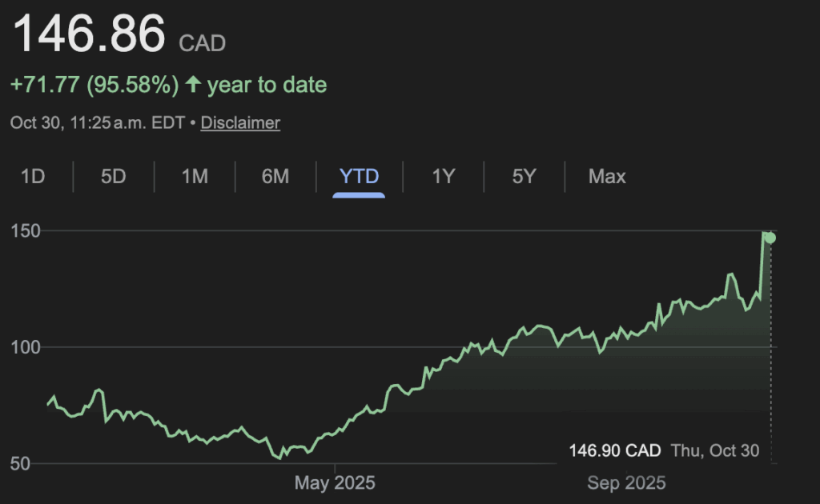Switch to the 1D time range tab
820x504 pixels.
coord(32,176)
